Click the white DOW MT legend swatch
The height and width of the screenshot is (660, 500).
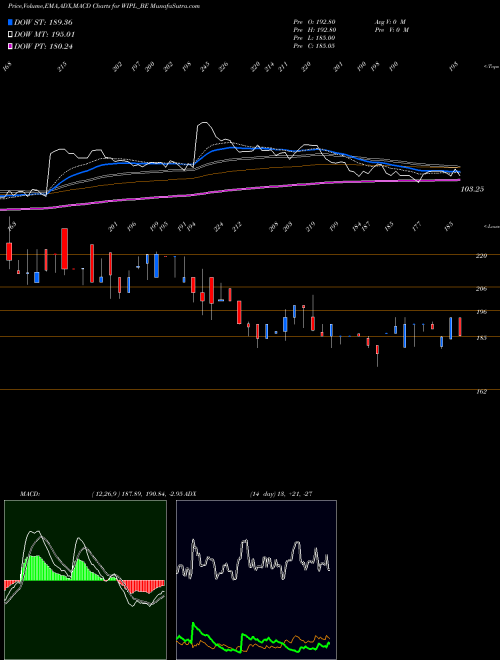tap(10, 34)
